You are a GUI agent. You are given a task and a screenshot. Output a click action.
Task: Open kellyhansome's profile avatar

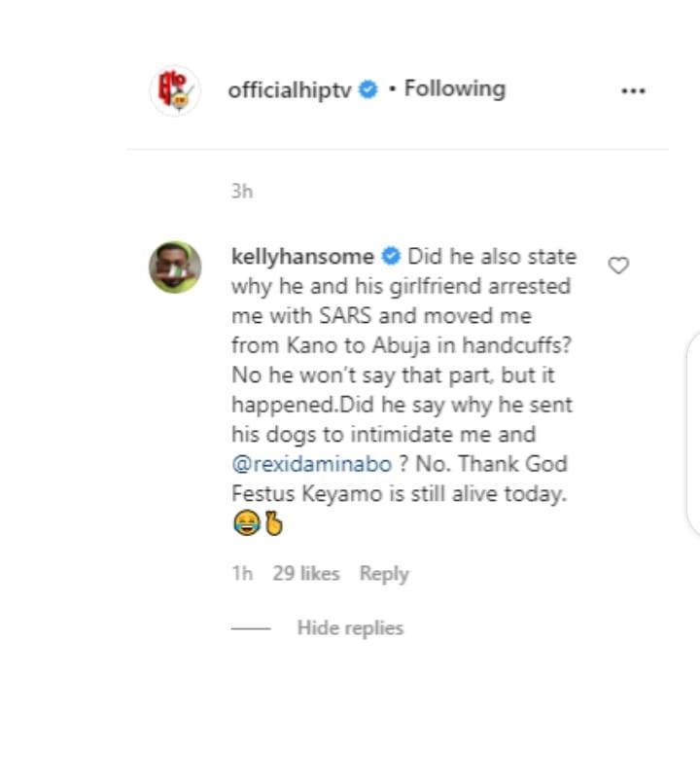(175, 267)
